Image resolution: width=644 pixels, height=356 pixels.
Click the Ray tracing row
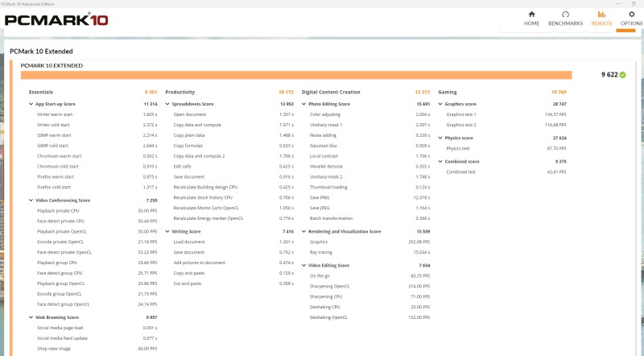[369, 252]
